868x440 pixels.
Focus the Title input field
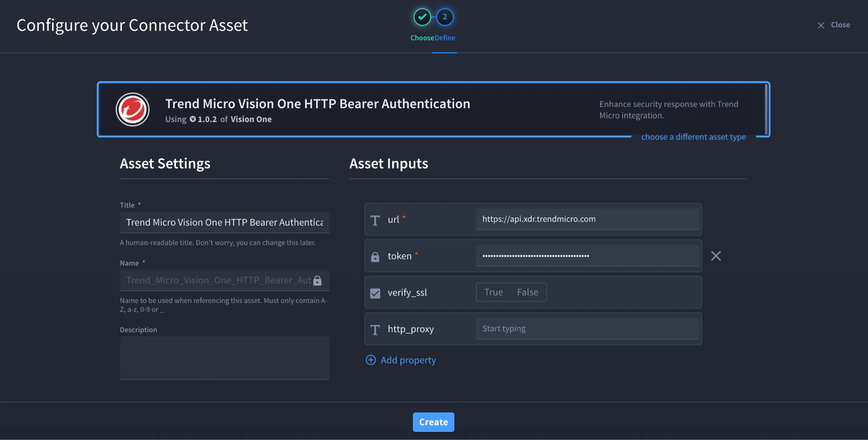click(225, 222)
